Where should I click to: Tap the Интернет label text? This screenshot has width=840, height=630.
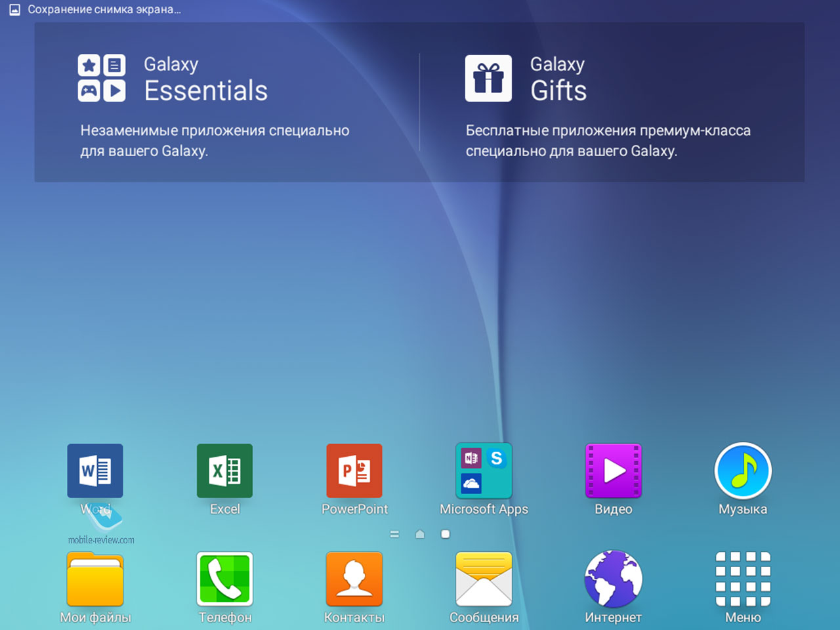[614, 618]
